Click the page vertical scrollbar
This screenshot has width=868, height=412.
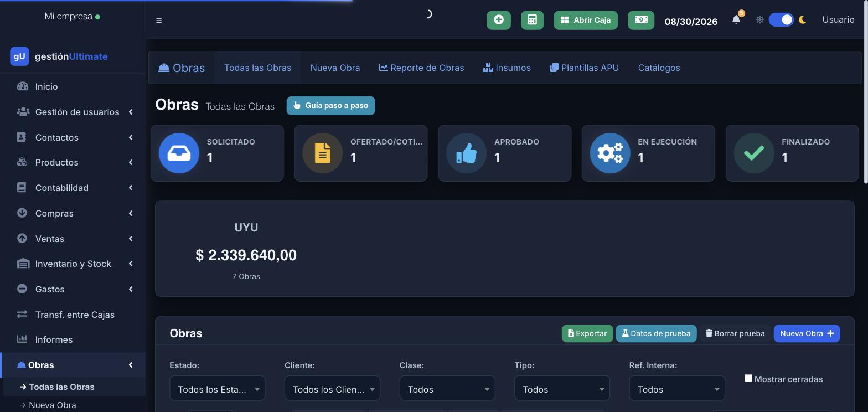pyautogui.click(x=866, y=91)
